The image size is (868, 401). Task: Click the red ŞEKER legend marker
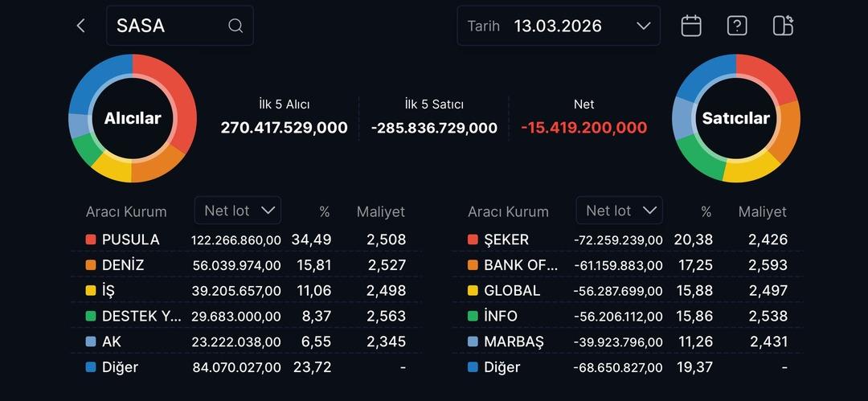[473, 239]
